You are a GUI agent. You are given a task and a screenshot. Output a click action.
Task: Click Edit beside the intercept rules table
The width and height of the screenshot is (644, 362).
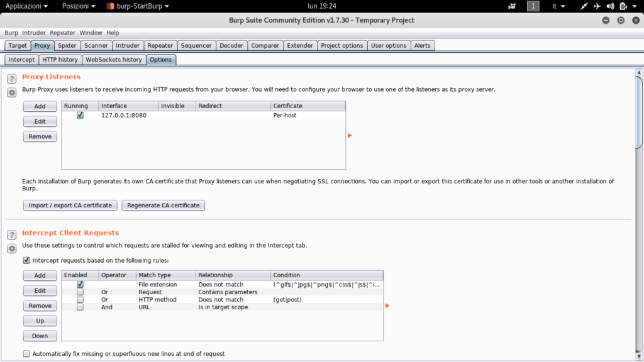(x=40, y=290)
